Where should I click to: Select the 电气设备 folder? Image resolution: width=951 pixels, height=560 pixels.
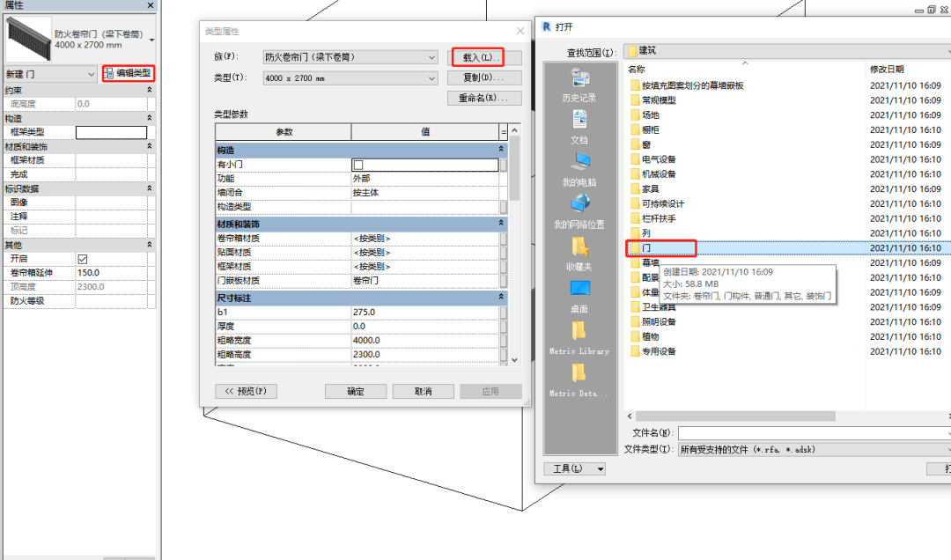coord(652,159)
